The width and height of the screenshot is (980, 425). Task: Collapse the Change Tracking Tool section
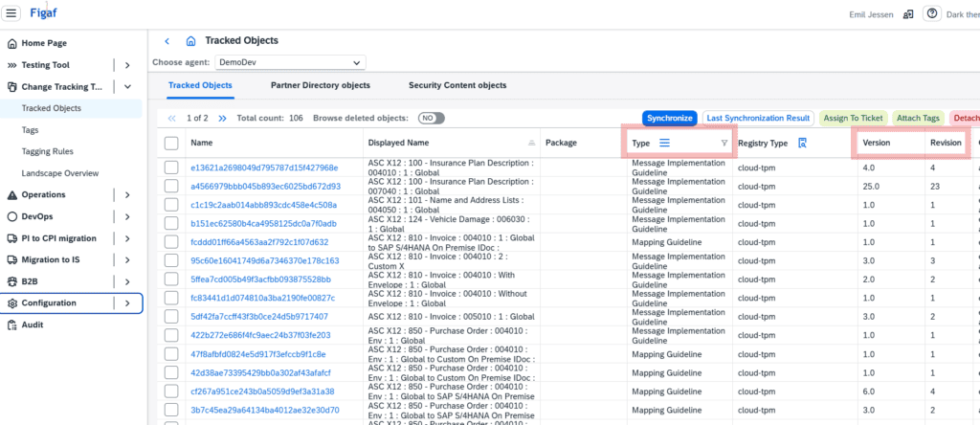(127, 87)
